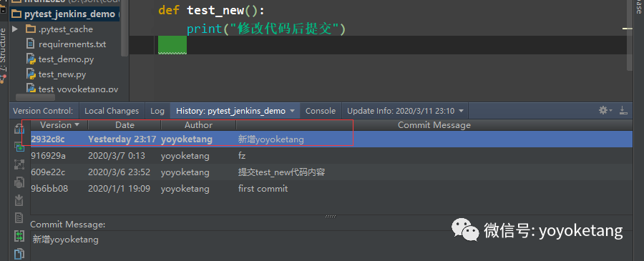Click the project tree horizontal scrollbar

point(35,97)
